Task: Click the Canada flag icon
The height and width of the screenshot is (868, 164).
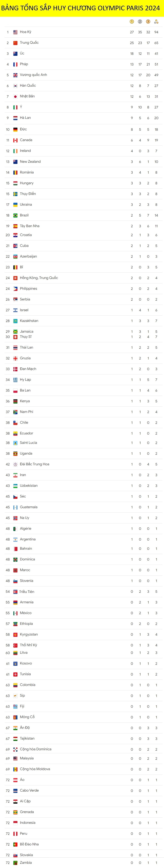Action: tap(15, 140)
